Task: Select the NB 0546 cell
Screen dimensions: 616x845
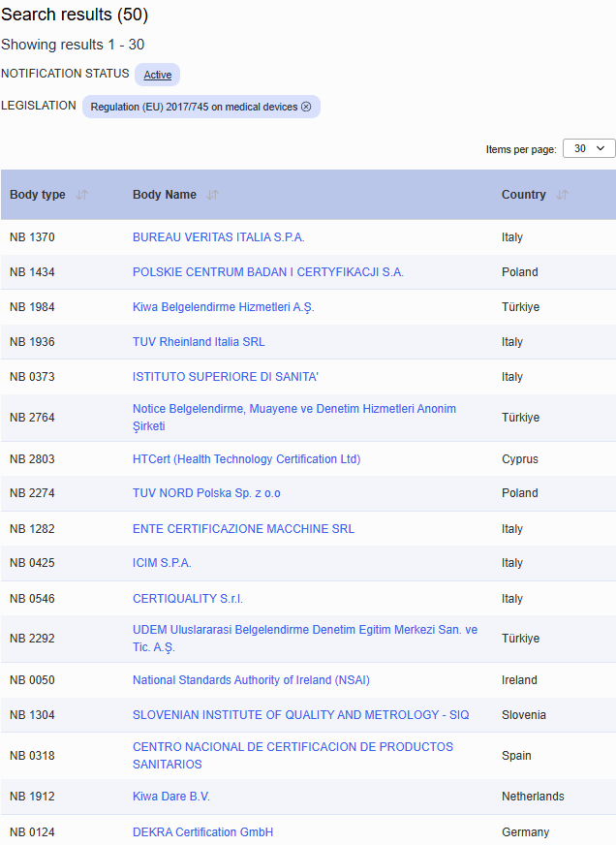Action: click(32, 599)
